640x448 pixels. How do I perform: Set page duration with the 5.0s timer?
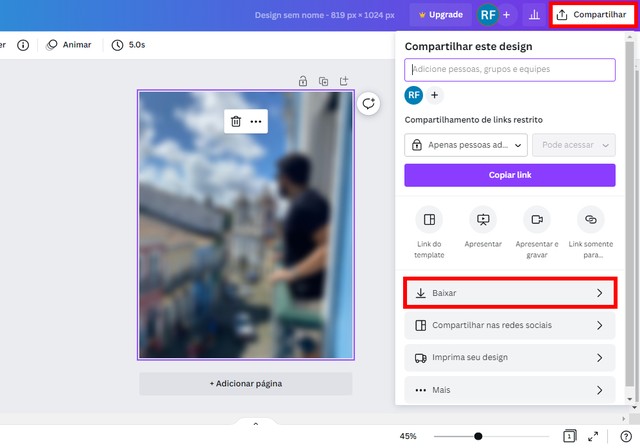tap(129, 45)
